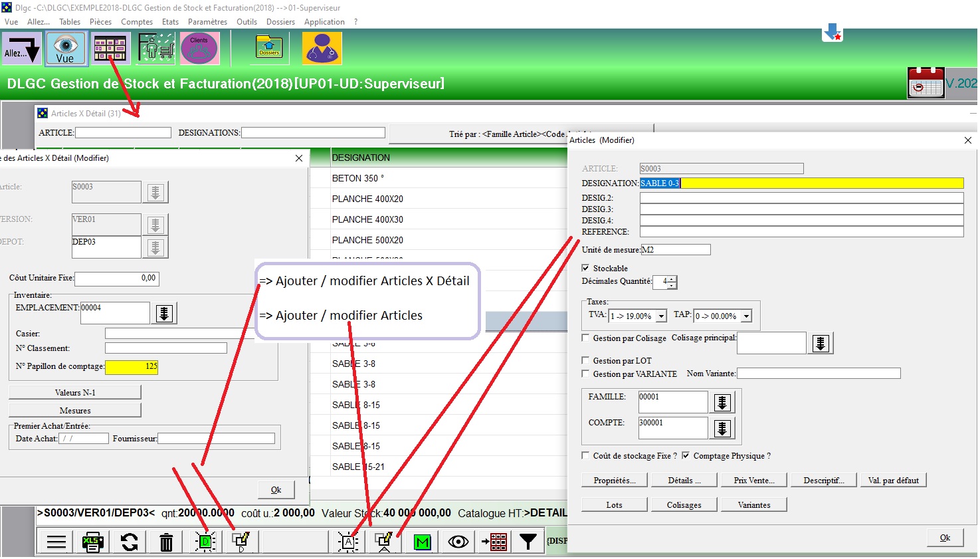This screenshot has height=559, width=980.
Task: Click the Mesures button
Action: pos(75,410)
